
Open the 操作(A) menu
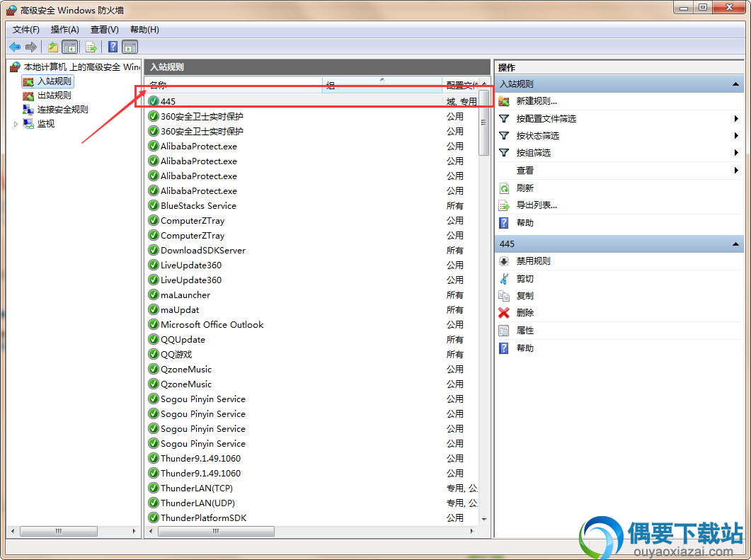pyautogui.click(x=64, y=30)
